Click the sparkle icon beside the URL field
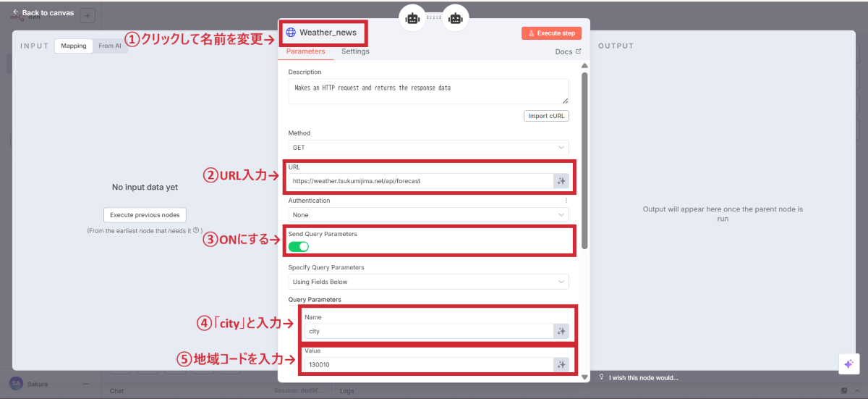This screenshot has width=868, height=399. click(x=561, y=181)
